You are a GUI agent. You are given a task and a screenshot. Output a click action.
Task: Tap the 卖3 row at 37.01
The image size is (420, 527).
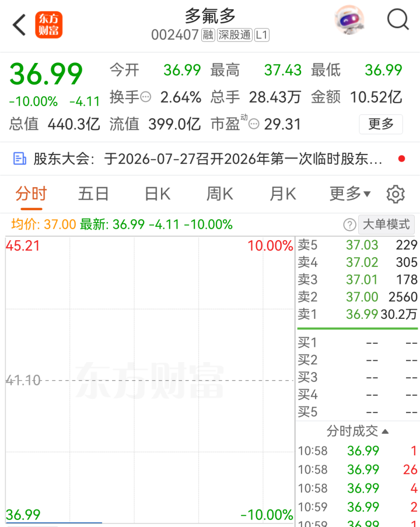pos(358,280)
